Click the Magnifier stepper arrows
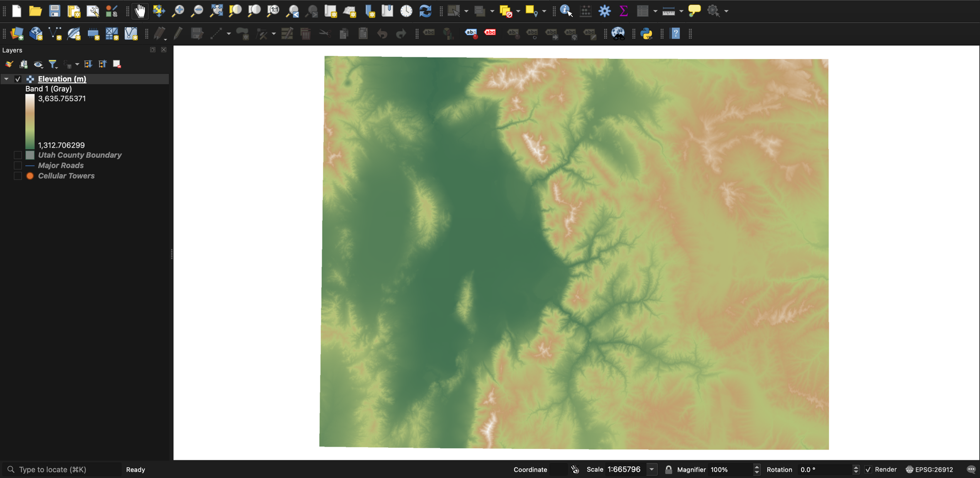This screenshot has width=980, height=478. click(x=757, y=470)
